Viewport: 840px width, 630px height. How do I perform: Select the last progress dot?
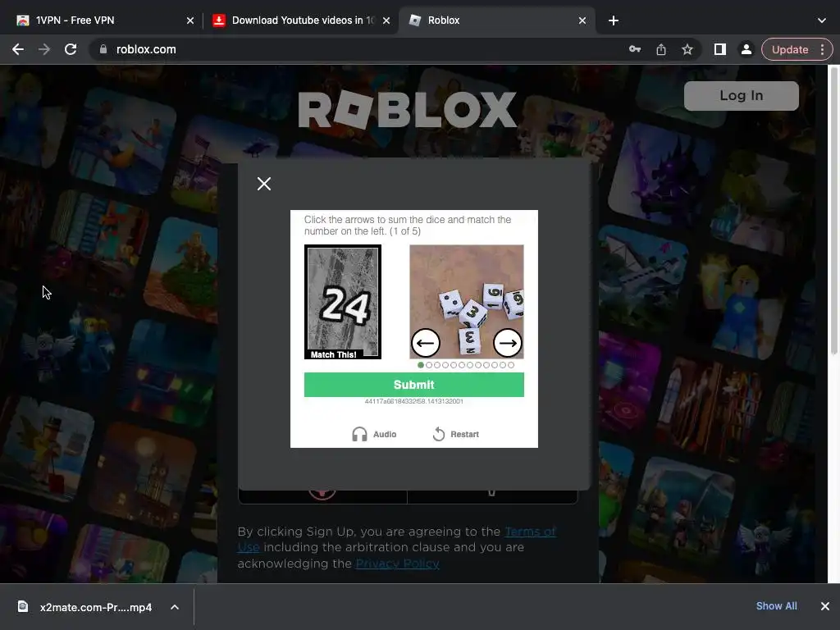(x=511, y=365)
